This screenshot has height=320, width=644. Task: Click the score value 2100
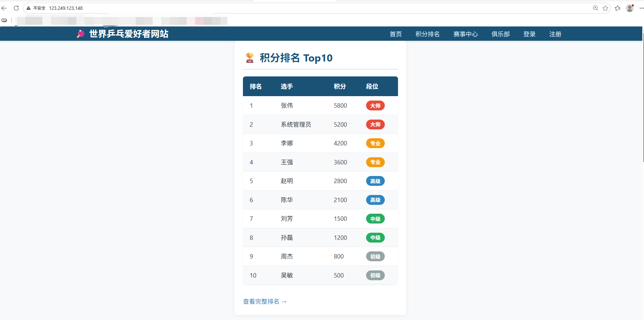340,200
